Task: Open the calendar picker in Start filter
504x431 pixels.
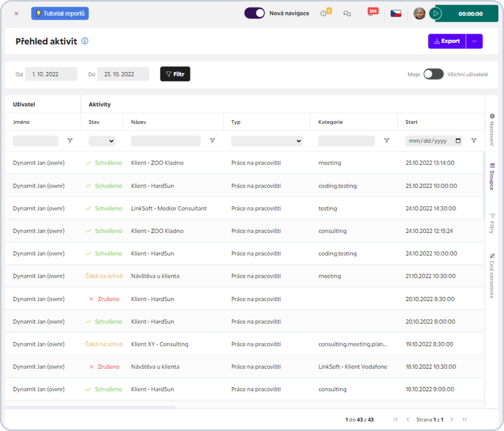Action: click(x=458, y=141)
